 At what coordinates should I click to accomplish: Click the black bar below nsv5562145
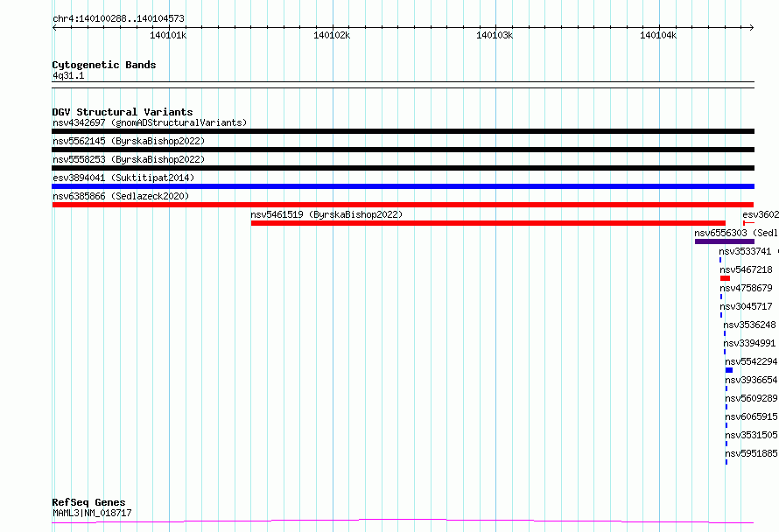click(403, 150)
